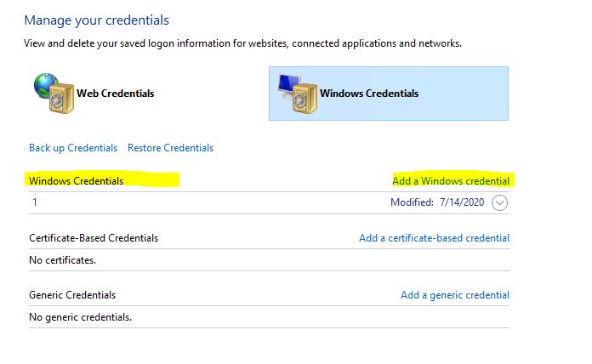Image resolution: width=592 pixels, height=364 pixels.
Task: Click Add a generic credential link
Action: 455,295
